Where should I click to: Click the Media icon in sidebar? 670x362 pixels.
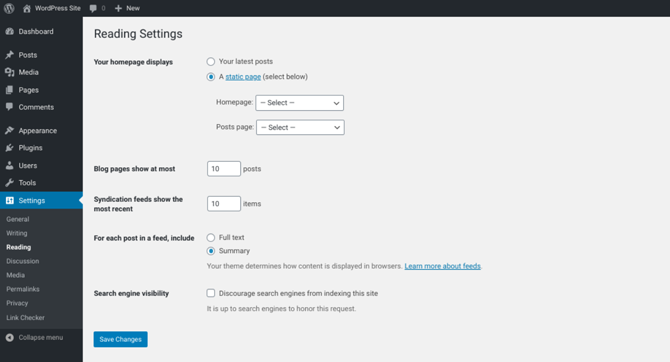point(9,72)
